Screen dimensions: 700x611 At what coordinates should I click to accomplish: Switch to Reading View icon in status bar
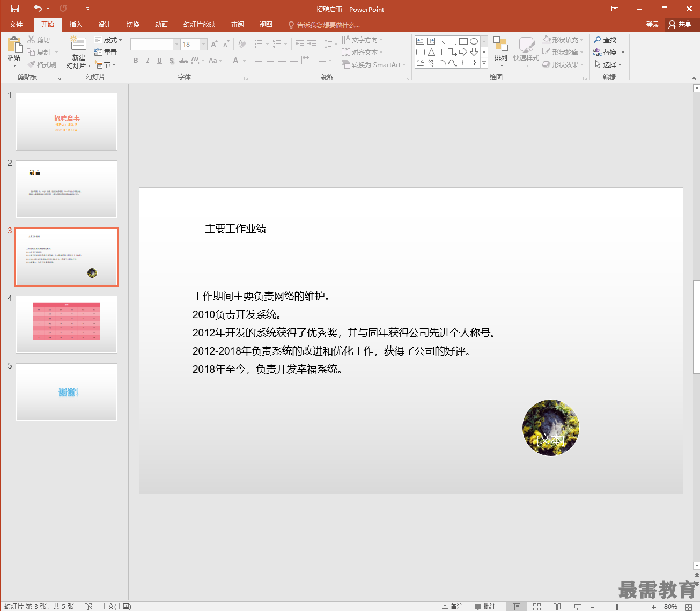pyautogui.click(x=557, y=607)
